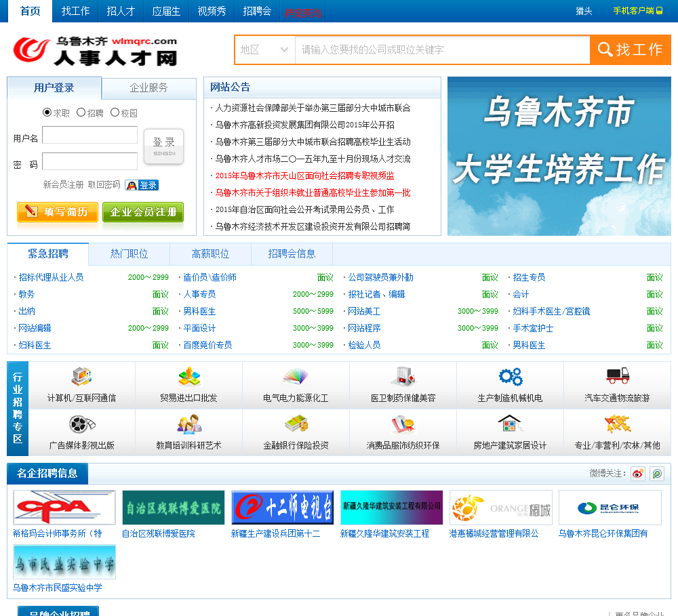The width and height of the screenshot is (678, 616).
Task: Focus the 密码 input field
Action: (90, 161)
